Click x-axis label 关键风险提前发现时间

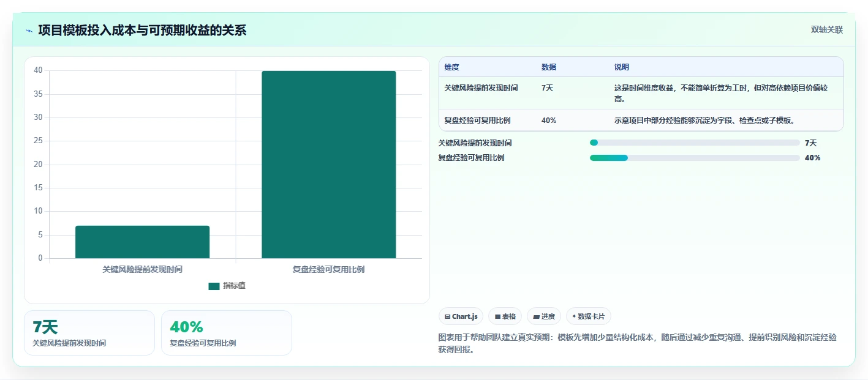[x=142, y=269]
